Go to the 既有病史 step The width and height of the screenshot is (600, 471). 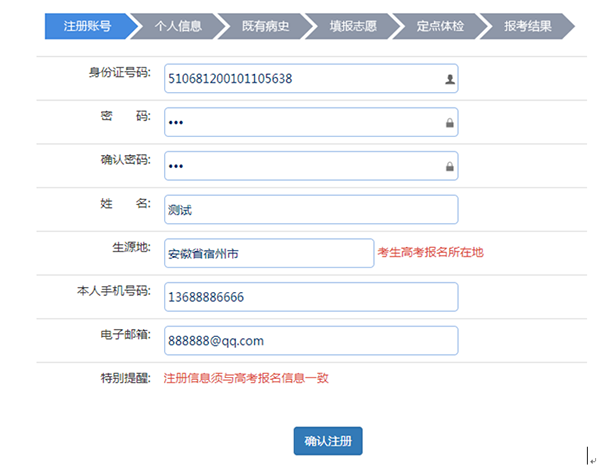coord(265,26)
